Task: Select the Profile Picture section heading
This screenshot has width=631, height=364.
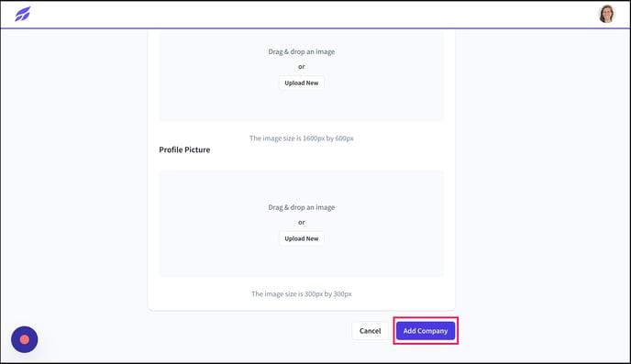Action: click(x=184, y=149)
